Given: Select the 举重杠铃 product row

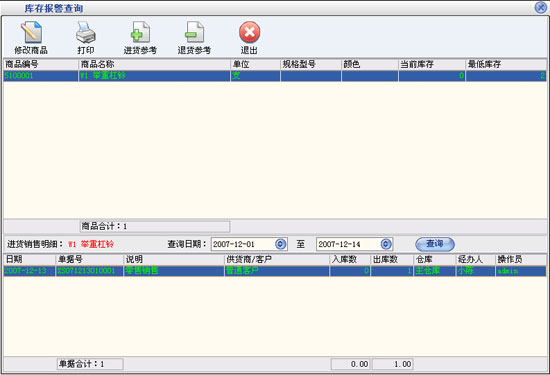Looking at the screenshot, I should (x=275, y=76).
